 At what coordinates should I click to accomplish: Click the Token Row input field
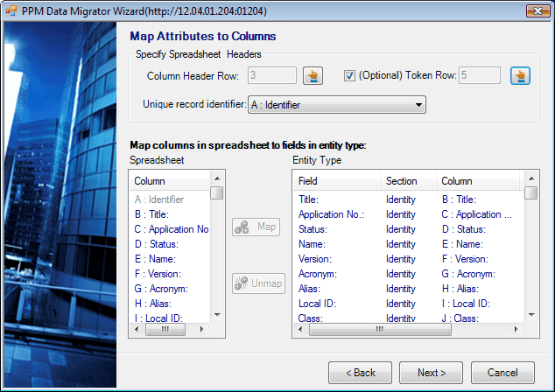click(x=480, y=76)
